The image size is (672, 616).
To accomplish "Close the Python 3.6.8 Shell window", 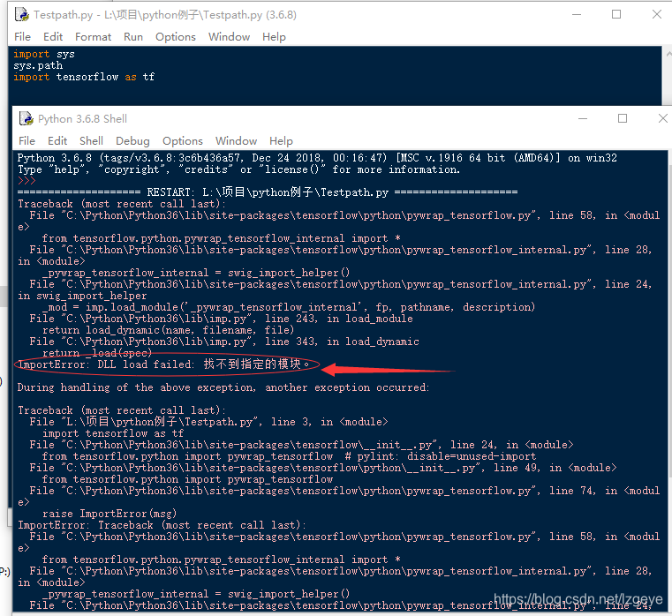I will (663, 118).
